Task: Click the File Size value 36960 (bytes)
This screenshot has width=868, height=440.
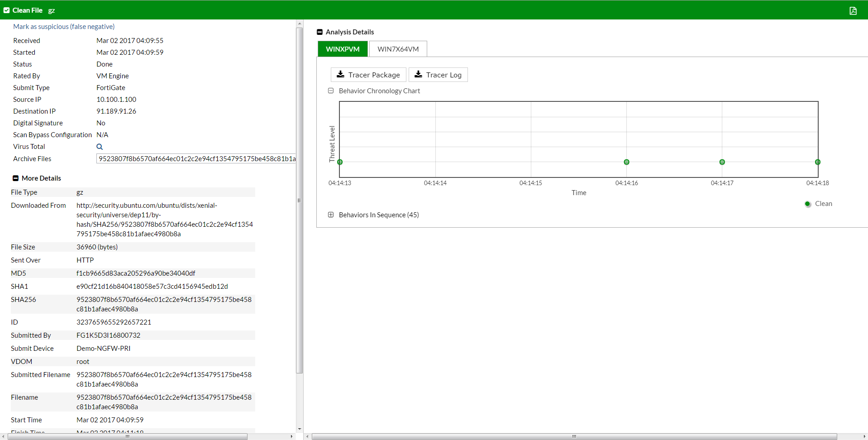Action: [97, 247]
